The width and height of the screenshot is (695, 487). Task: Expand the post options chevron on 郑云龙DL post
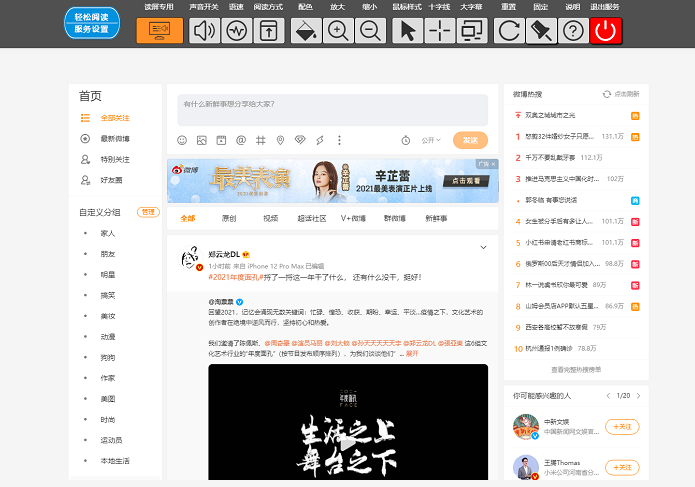click(483, 247)
